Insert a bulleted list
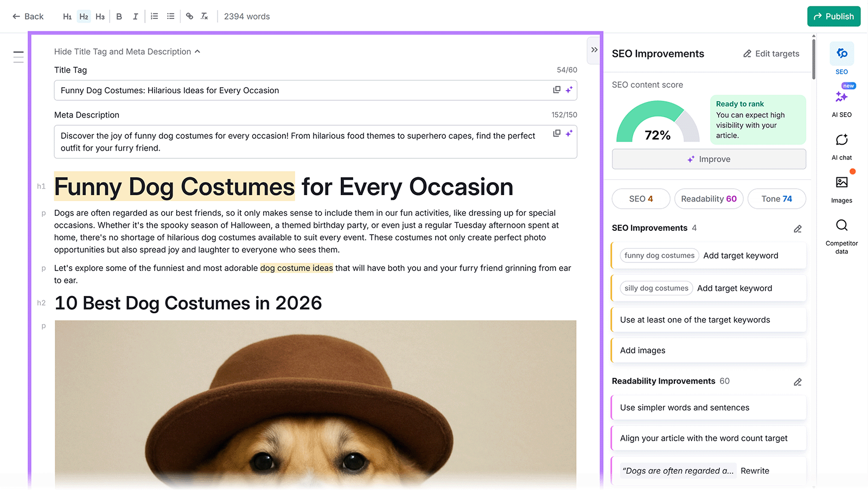The image size is (868, 490). pyautogui.click(x=170, y=16)
